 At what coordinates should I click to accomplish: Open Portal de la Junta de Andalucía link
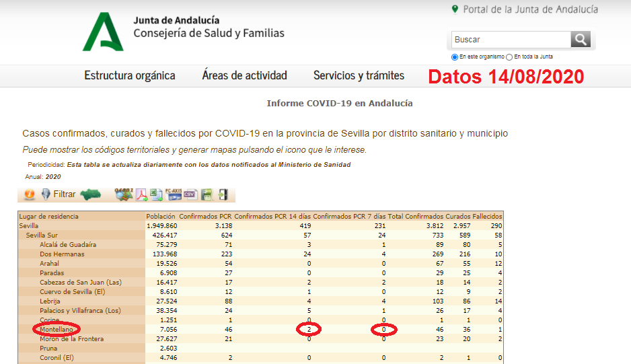pyautogui.click(x=531, y=9)
